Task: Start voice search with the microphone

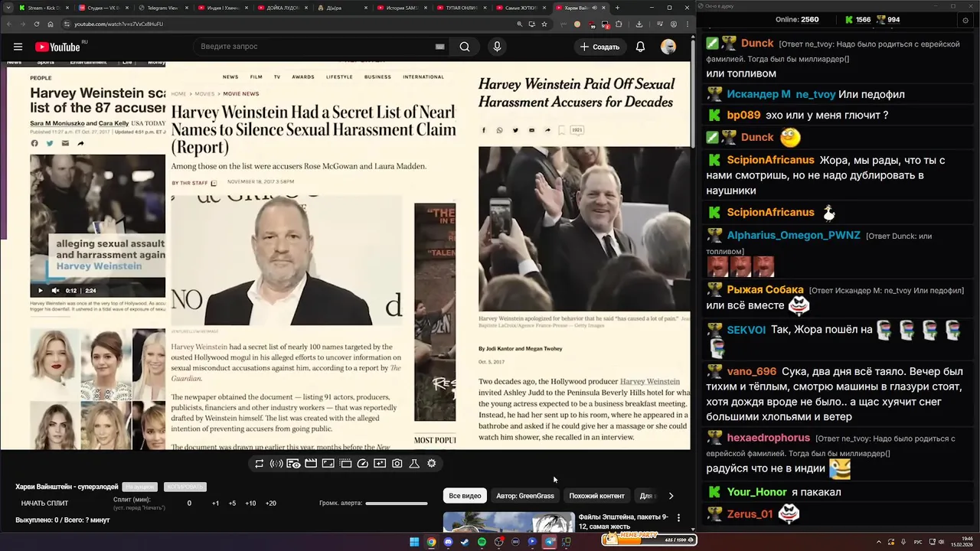Action: (x=497, y=47)
